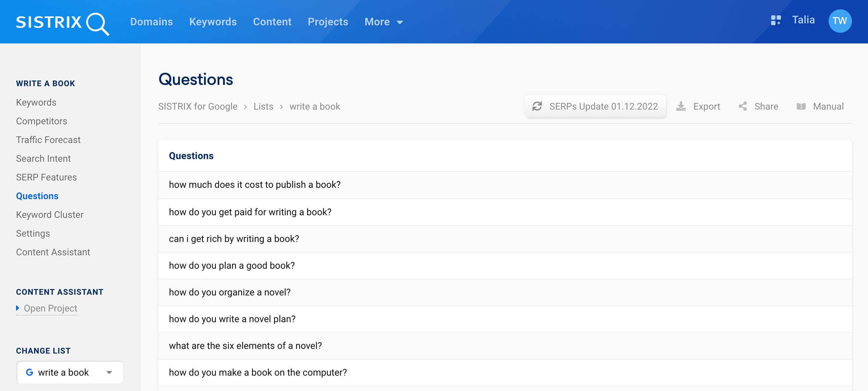The image size is (868, 391).
Task: Click SISTRIX for Google breadcrumb
Action: (x=197, y=106)
